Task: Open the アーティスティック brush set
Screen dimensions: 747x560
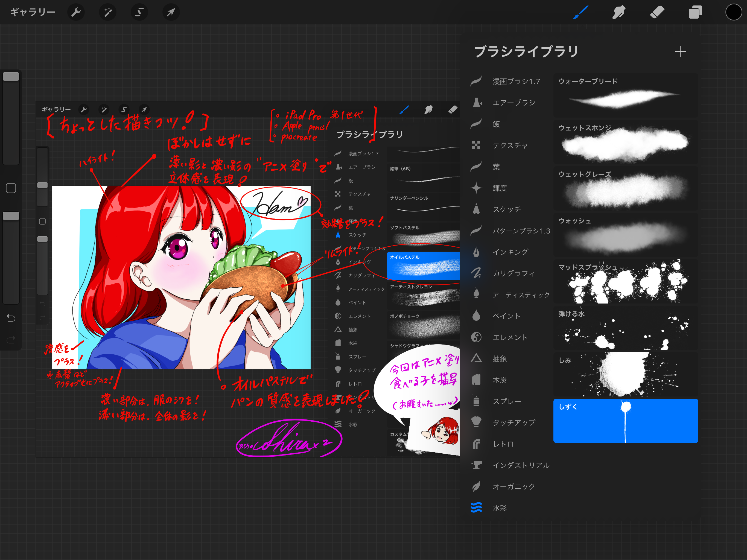Action: click(x=510, y=294)
